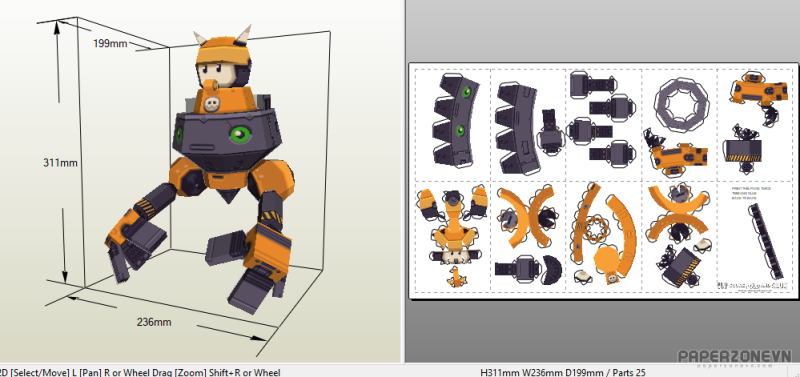The image size is (800, 377).
Task: Click the long black strip part on the last page
Action: coord(767,240)
